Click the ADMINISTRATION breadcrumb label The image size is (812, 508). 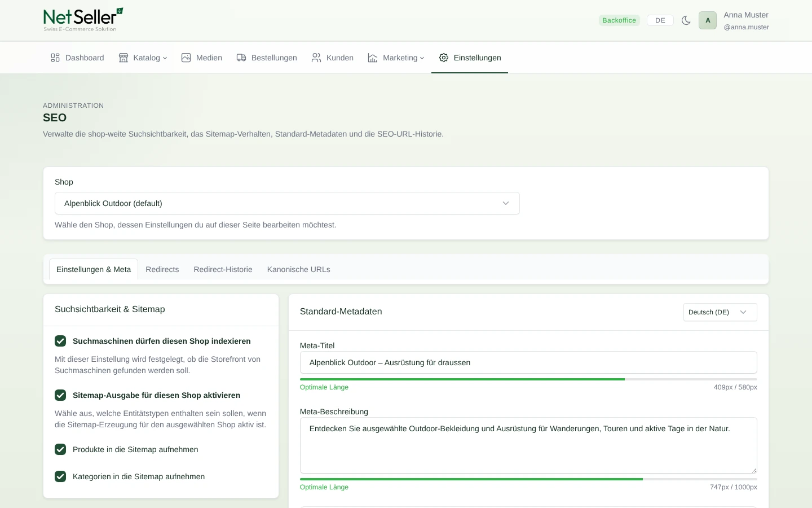(x=73, y=106)
